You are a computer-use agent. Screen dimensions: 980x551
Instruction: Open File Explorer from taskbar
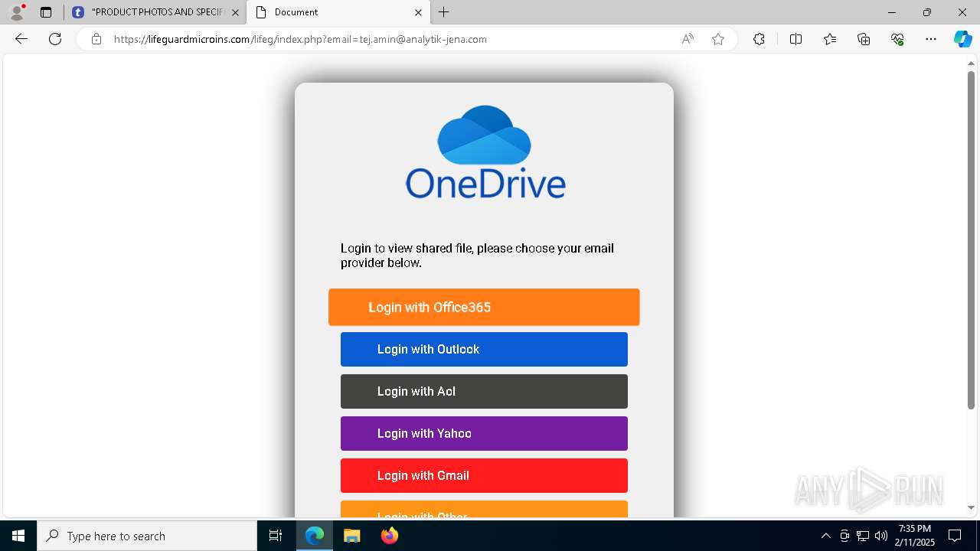tap(351, 536)
